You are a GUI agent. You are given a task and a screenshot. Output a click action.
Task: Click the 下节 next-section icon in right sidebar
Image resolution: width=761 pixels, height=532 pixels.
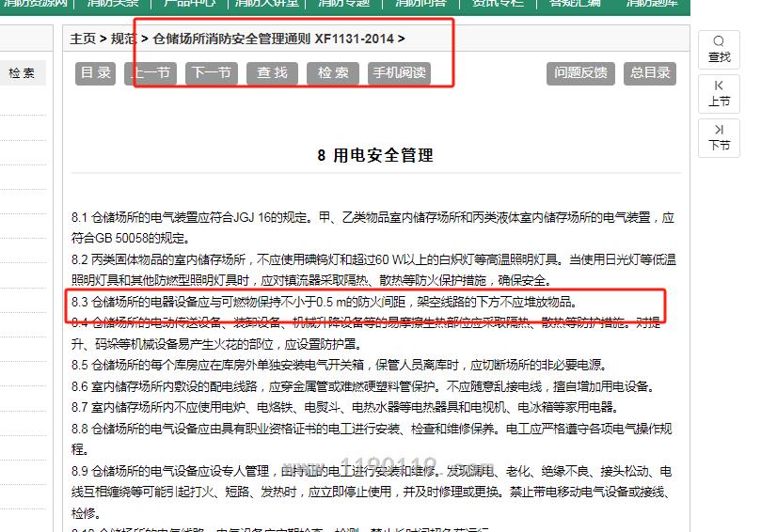coord(719,137)
